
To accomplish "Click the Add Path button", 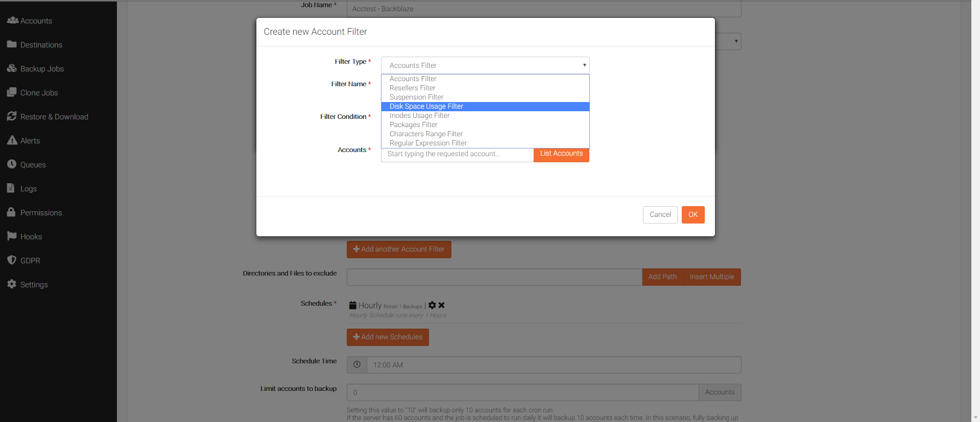I will pos(662,277).
